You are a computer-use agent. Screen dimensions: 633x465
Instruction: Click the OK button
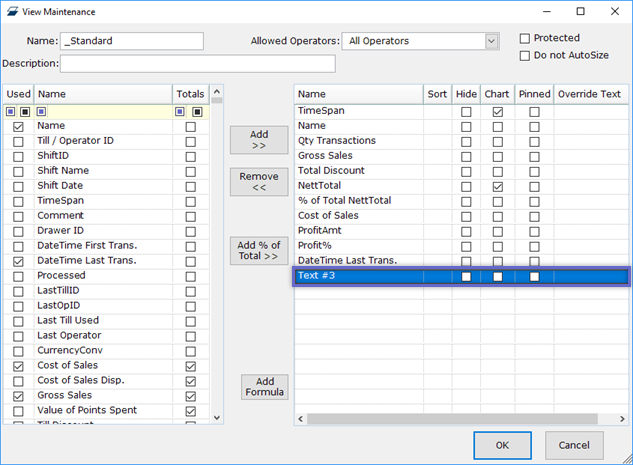(x=502, y=445)
